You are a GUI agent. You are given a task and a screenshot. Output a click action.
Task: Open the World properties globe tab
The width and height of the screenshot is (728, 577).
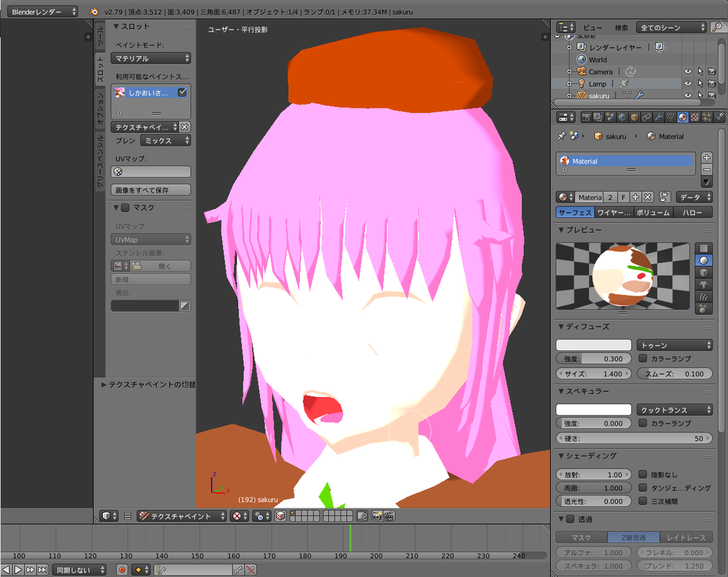(622, 117)
